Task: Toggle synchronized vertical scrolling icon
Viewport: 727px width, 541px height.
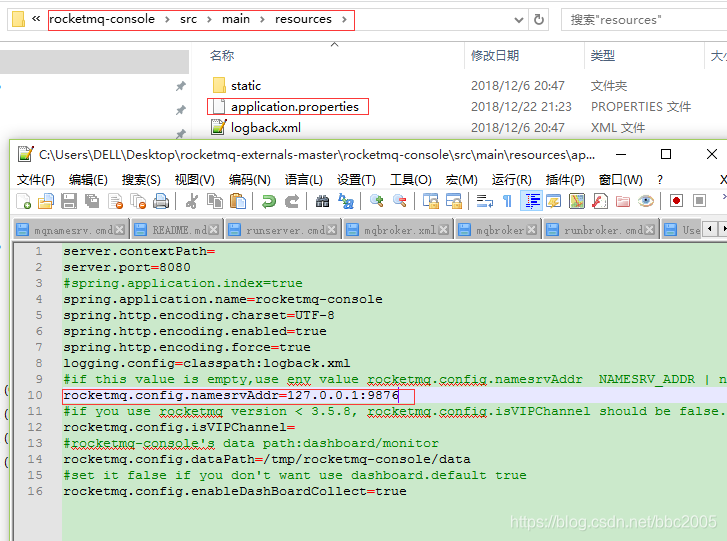Action: pos(431,202)
